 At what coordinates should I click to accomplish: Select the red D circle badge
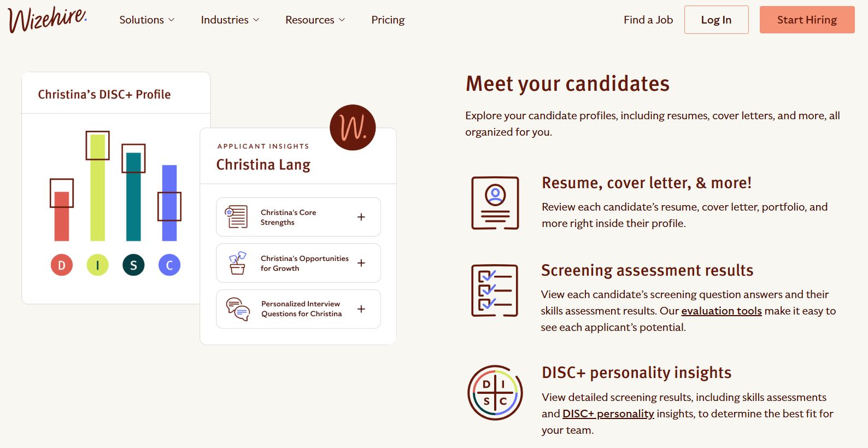pyautogui.click(x=62, y=265)
